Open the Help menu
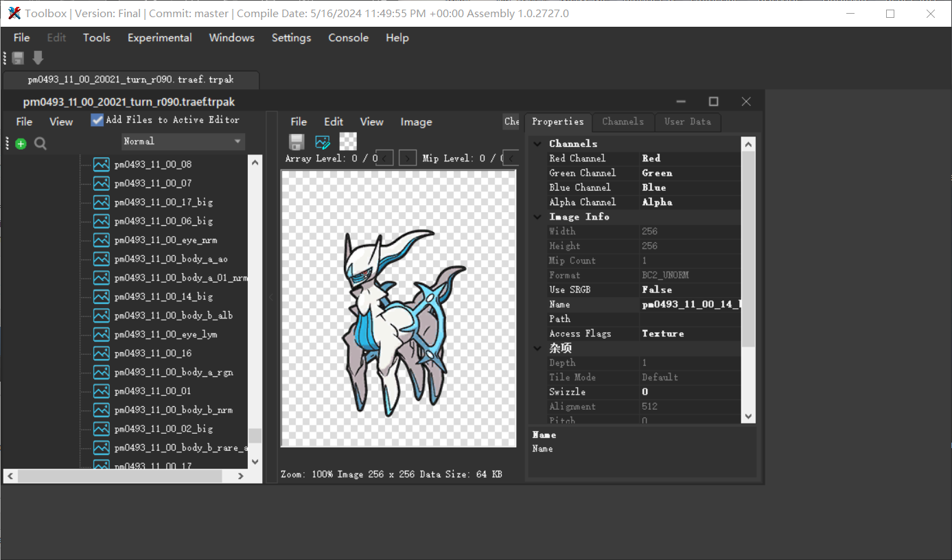The width and height of the screenshot is (952, 560). point(397,38)
